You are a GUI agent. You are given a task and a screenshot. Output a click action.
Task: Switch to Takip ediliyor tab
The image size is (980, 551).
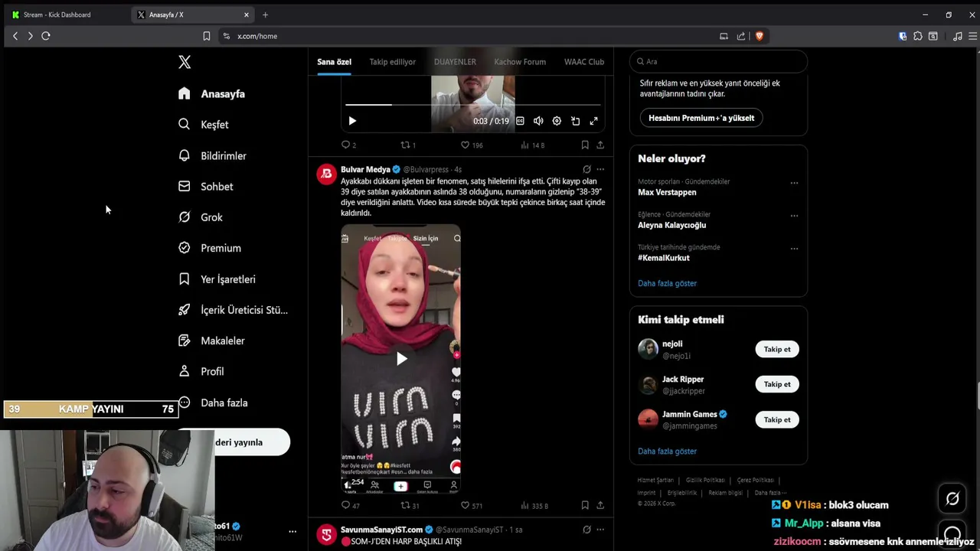[x=392, y=62]
